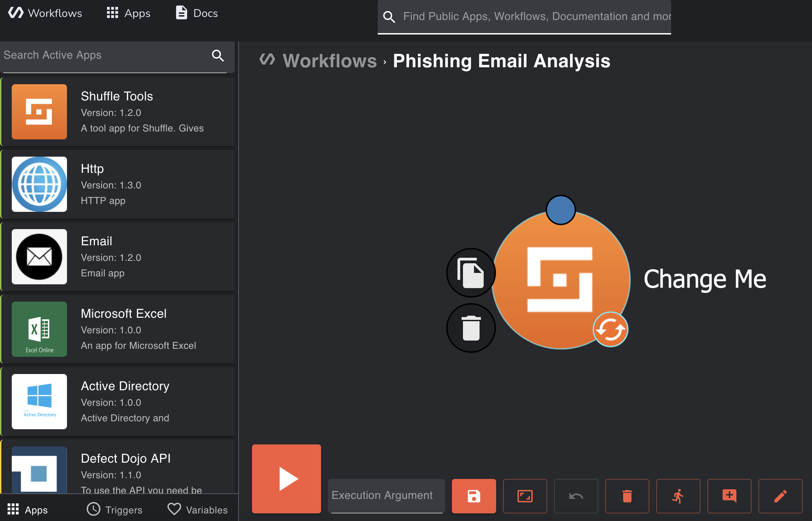This screenshot has width=812, height=521.
Task: Open Apps from the top navigation
Action: tap(128, 13)
